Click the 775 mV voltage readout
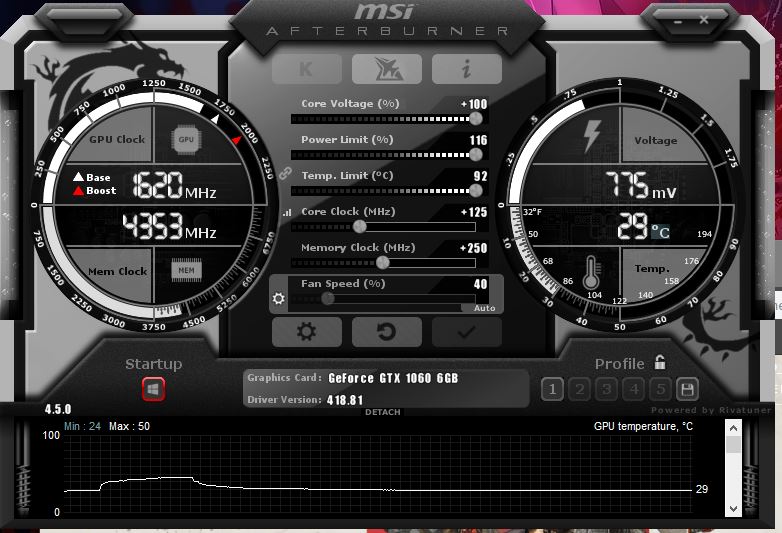Viewport: 782px width, 533px height. click(x=641, y=185)
